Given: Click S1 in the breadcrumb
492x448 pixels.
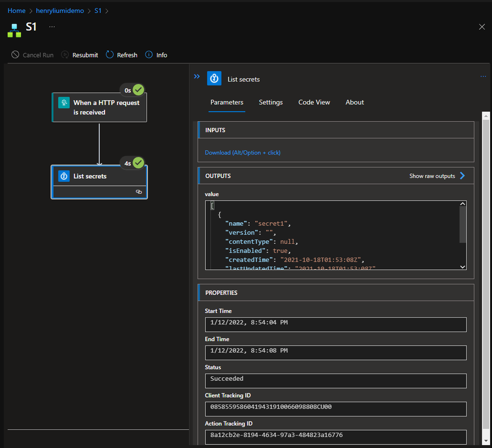Looking at the screenshot, I should (98, 11).
